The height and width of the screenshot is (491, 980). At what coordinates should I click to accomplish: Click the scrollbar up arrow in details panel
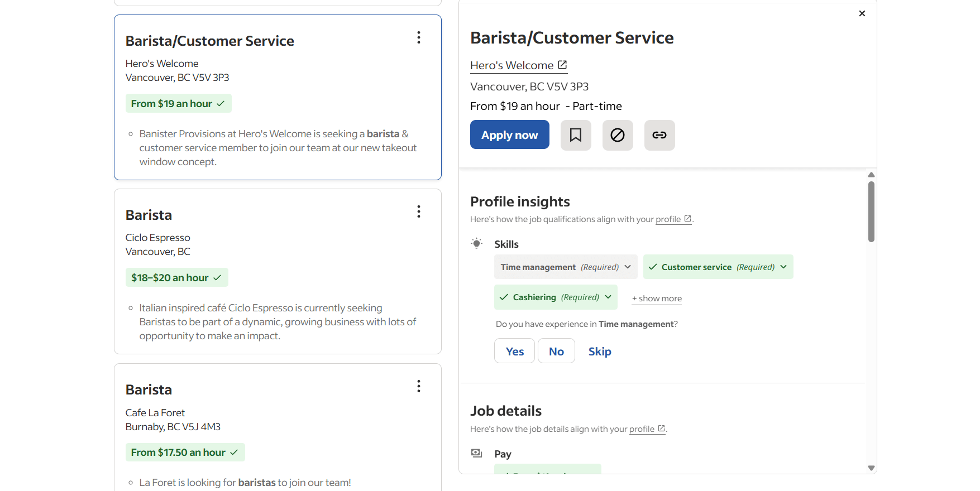point(871,175)
